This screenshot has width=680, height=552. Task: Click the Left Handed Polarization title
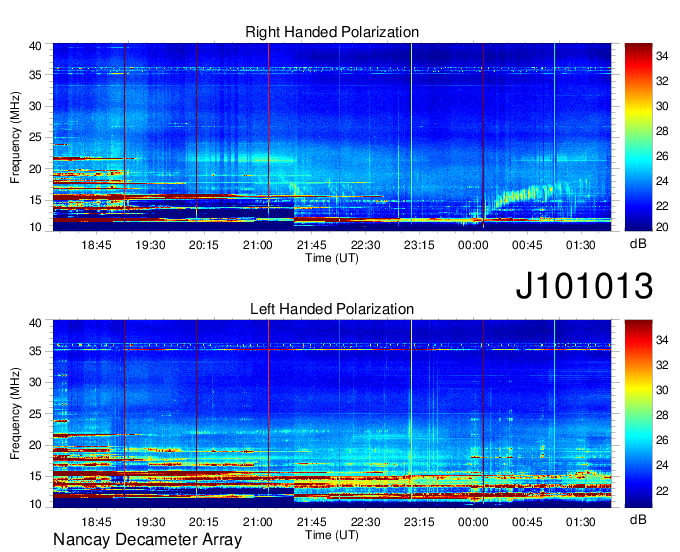[332, 309]
